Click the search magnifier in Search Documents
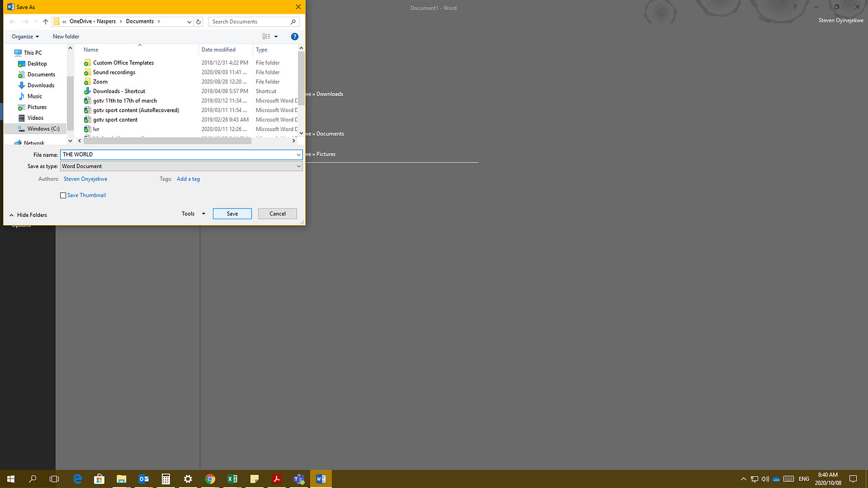Image resolution: width=868 pixels, height=488 pixels. (x=293, y=21)
